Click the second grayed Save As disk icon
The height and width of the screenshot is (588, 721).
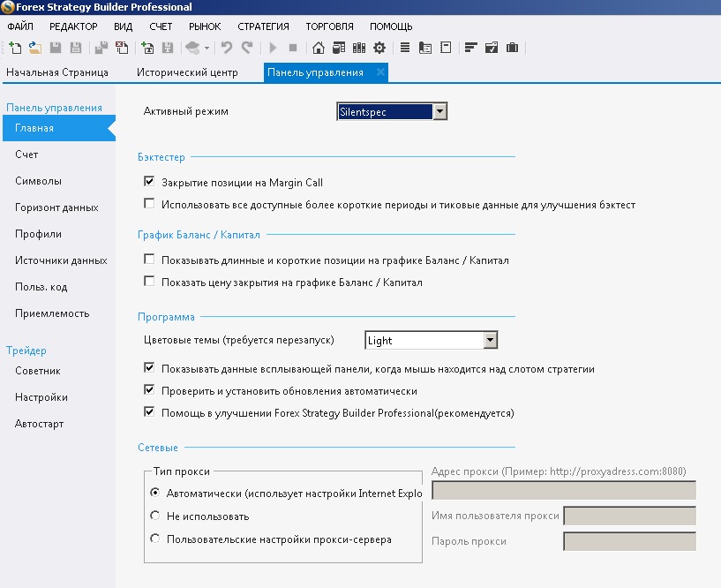[76, 48]
